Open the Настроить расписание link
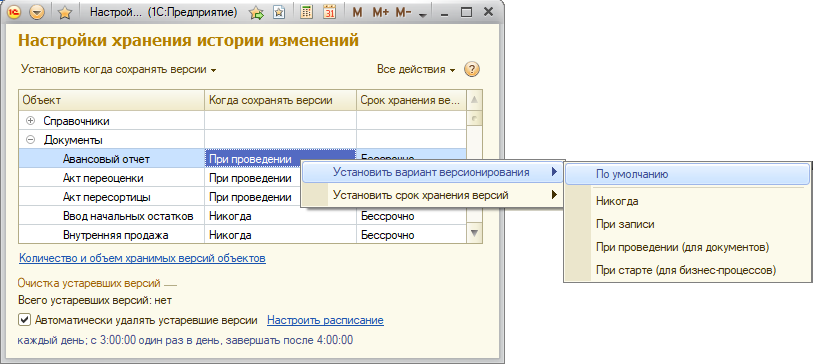The image size is (813, 364). [x=325, y=320]
